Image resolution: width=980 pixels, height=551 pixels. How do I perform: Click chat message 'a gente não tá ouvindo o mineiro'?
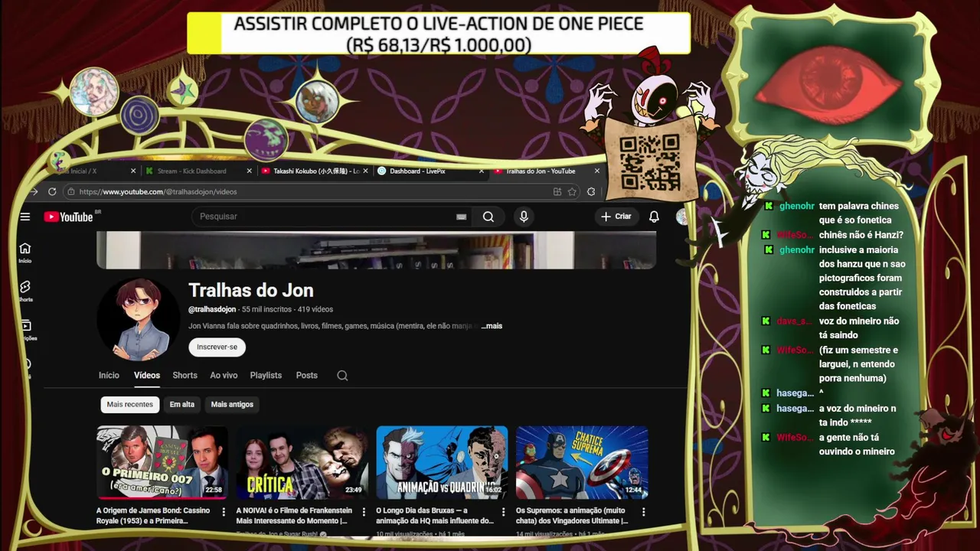pyautogui.click(x=857, y=445)
